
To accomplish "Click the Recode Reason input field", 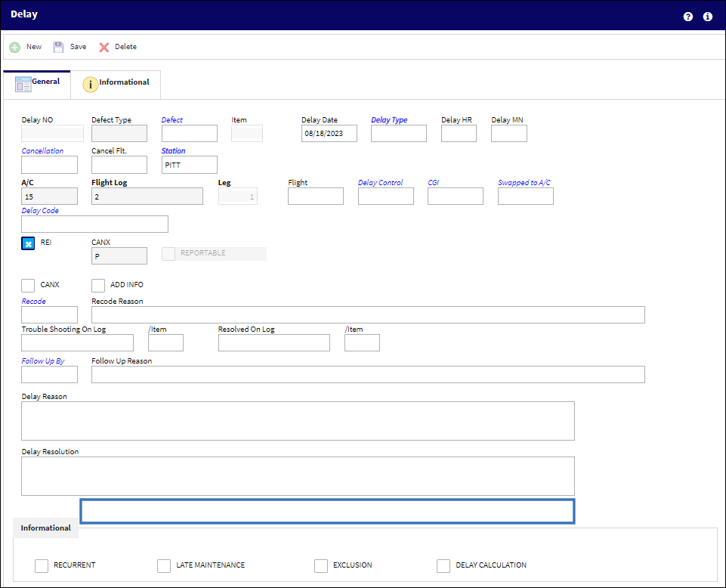I will (368, 314).
